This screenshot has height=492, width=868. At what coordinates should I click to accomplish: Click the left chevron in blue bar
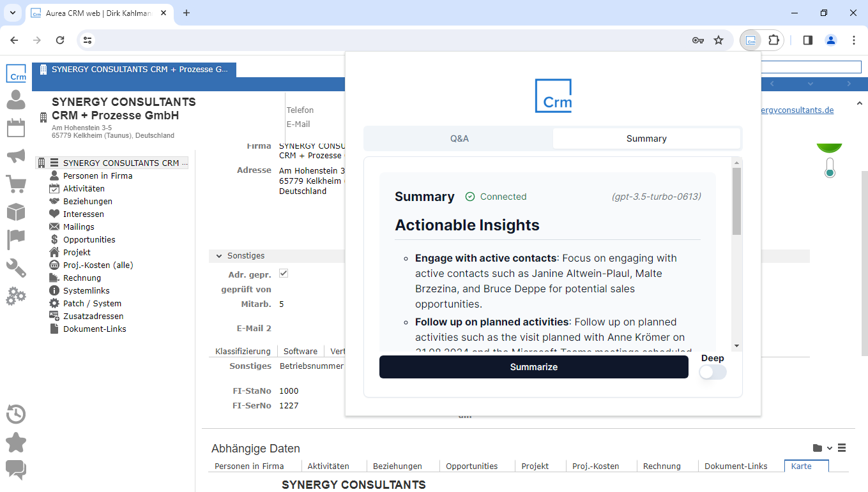coord(772,84)
